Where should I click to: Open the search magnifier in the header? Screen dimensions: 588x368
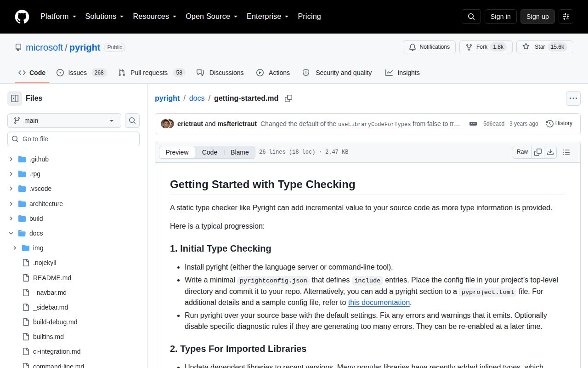click(471, 17)
